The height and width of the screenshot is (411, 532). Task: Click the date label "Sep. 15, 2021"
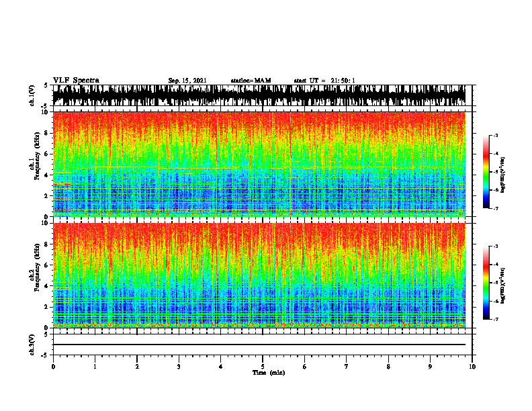click(187, 81)
